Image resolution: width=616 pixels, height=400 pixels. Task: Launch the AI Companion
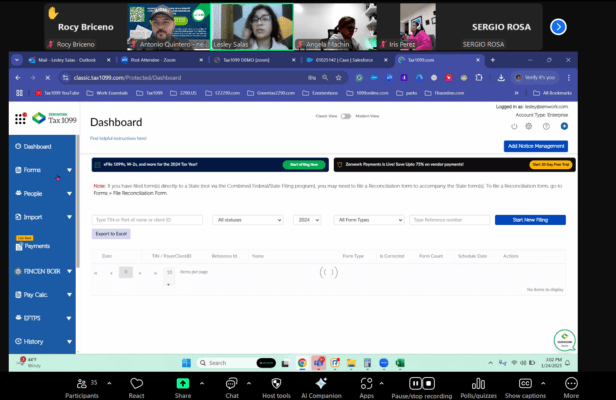click(x=320, y=383)
